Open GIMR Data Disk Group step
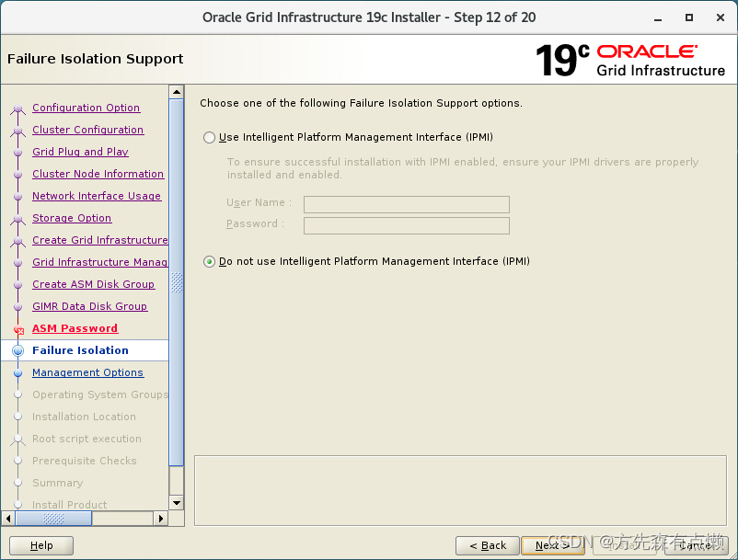This screenshot has height=560, width=738. 89,306
